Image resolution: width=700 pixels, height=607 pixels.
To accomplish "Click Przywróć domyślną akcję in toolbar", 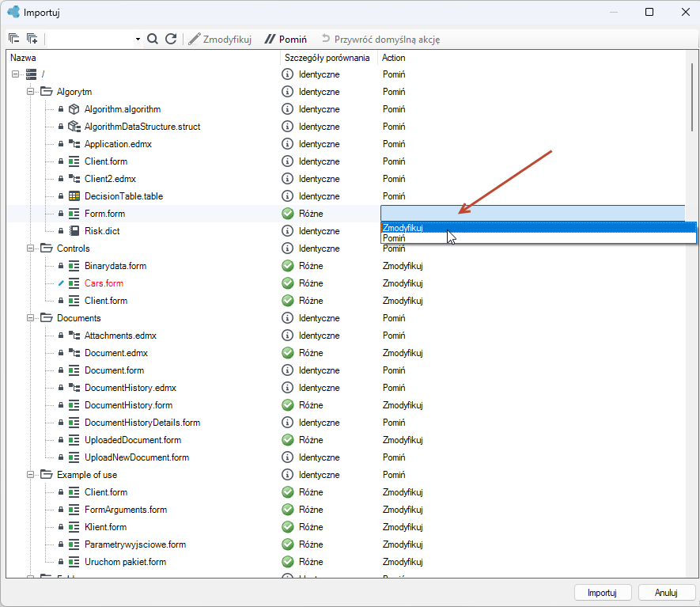I will tap(380, 40).
